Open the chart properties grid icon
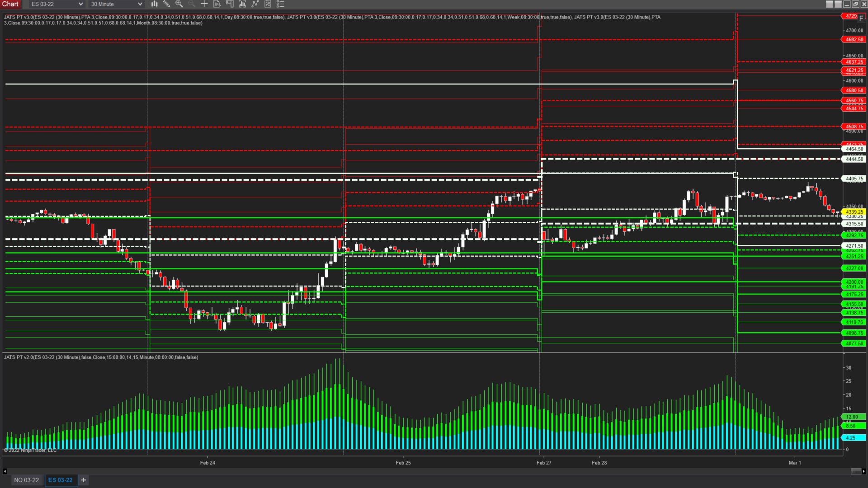Screen dimensions: 868x488 [x=268, y=4]
